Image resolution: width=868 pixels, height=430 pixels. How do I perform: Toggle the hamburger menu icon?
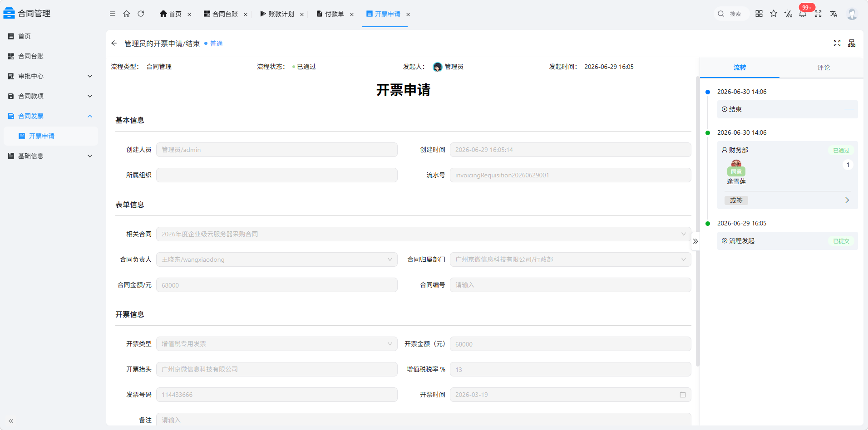pos(113,14)
